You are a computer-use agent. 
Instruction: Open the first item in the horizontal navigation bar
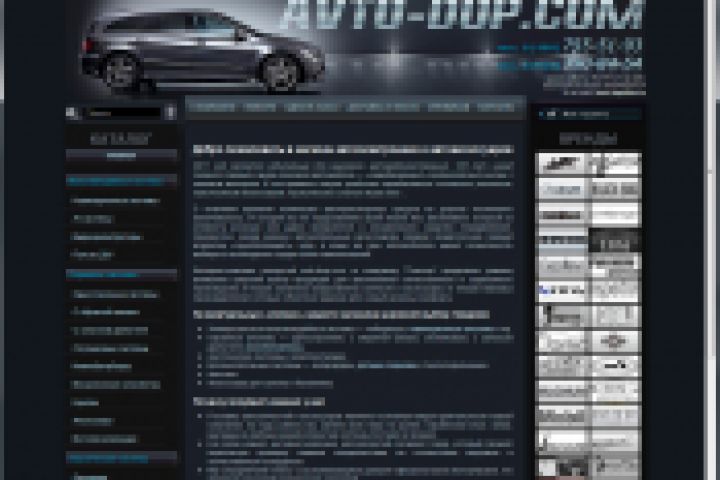click(212, 107)
